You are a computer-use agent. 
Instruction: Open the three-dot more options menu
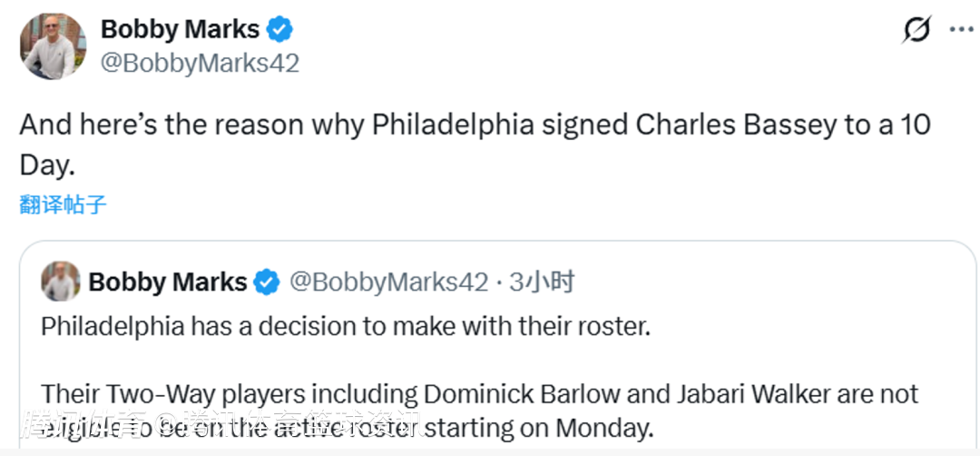point(960,29)
